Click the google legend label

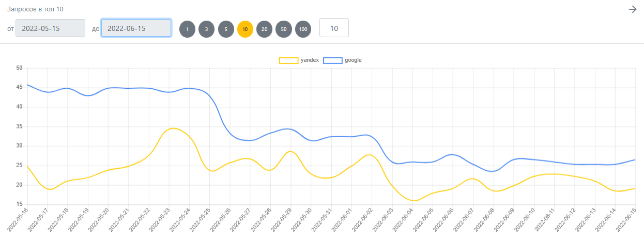(x=353, y=60)
